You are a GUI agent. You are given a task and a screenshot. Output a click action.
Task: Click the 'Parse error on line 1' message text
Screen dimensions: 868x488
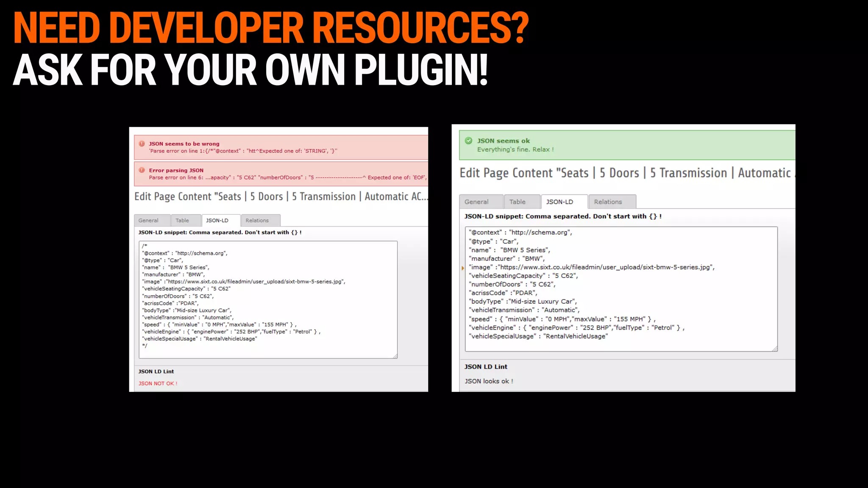pyautogui.click(x=243, y=151)
